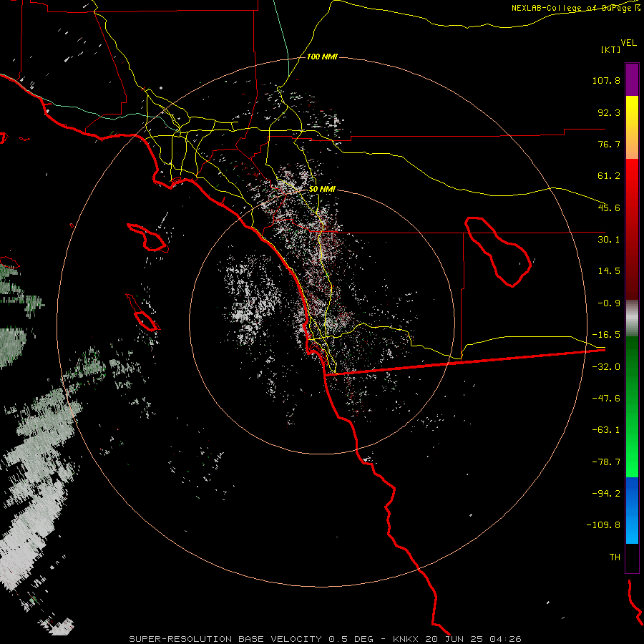Screen dimensions: 644x644
Task: Click the TH legend label
Action: coord(615,557)
